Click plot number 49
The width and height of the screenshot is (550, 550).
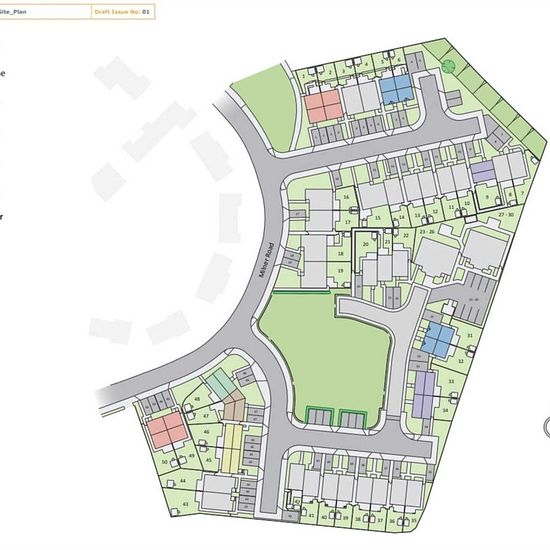[x=192, y=456]
